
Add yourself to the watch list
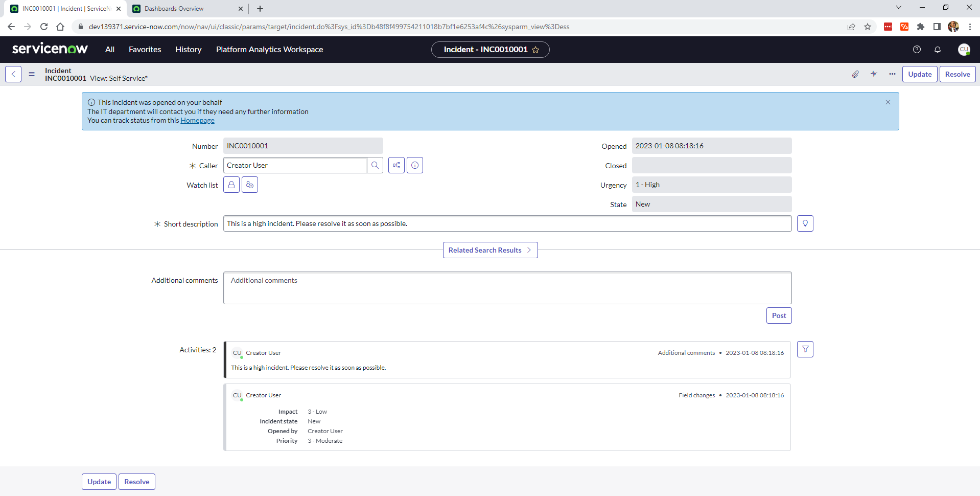(249, 185)
